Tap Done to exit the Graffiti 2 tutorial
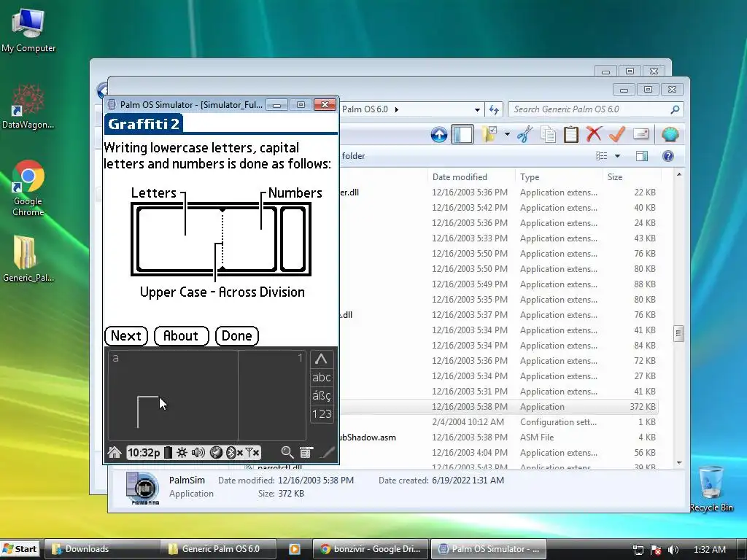The height and width of the screenshot is (560, 747). coord(237,335)
